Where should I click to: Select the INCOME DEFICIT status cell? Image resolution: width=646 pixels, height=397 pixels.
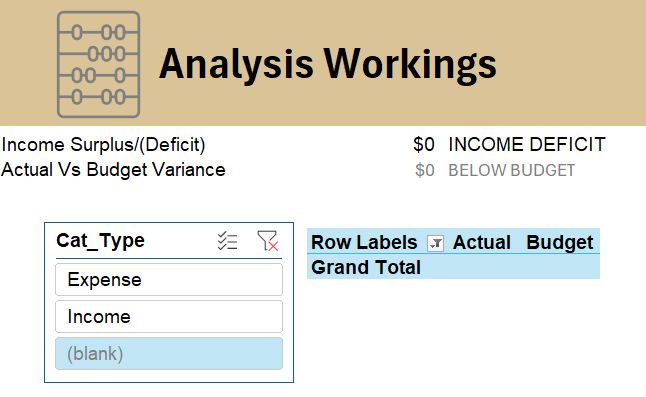coord(527,145)
